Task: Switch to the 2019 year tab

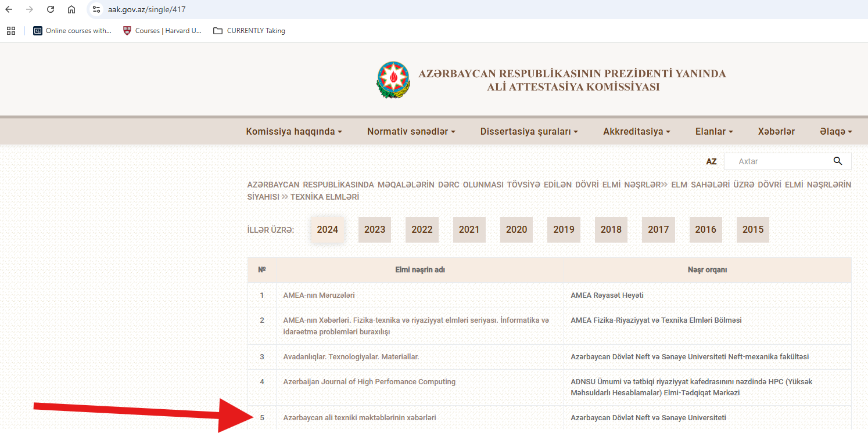Action: pos(564,229)
